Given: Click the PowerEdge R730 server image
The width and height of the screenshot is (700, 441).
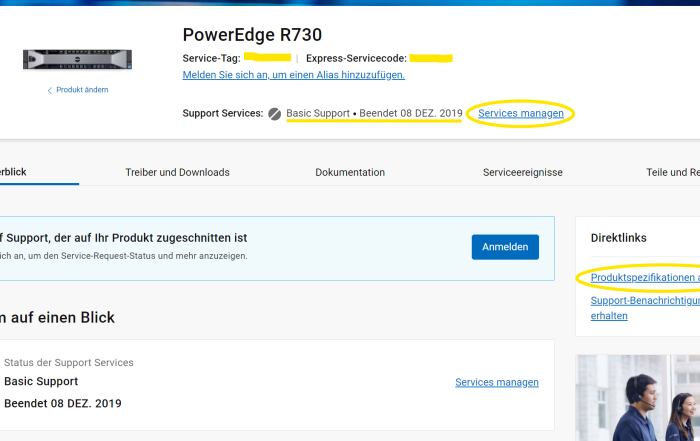Looking at the screenshot, I should tap(77, 59).
